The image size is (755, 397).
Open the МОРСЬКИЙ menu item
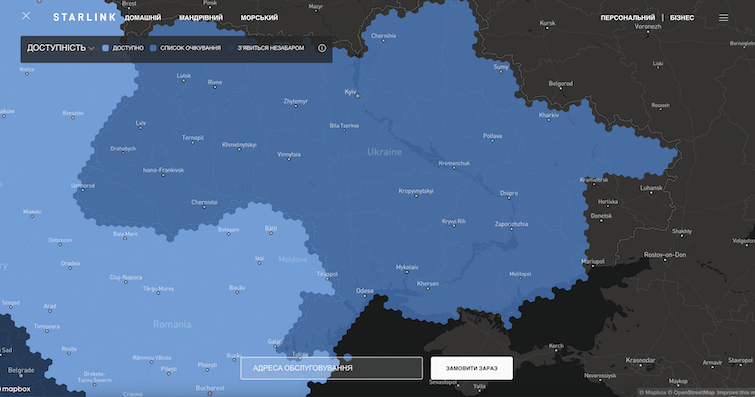(x=259, y=18)
